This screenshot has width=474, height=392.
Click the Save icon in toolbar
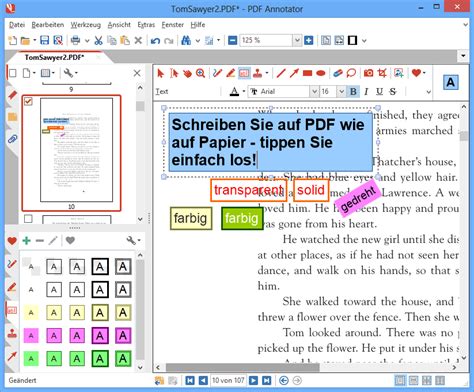pos(44,40)
